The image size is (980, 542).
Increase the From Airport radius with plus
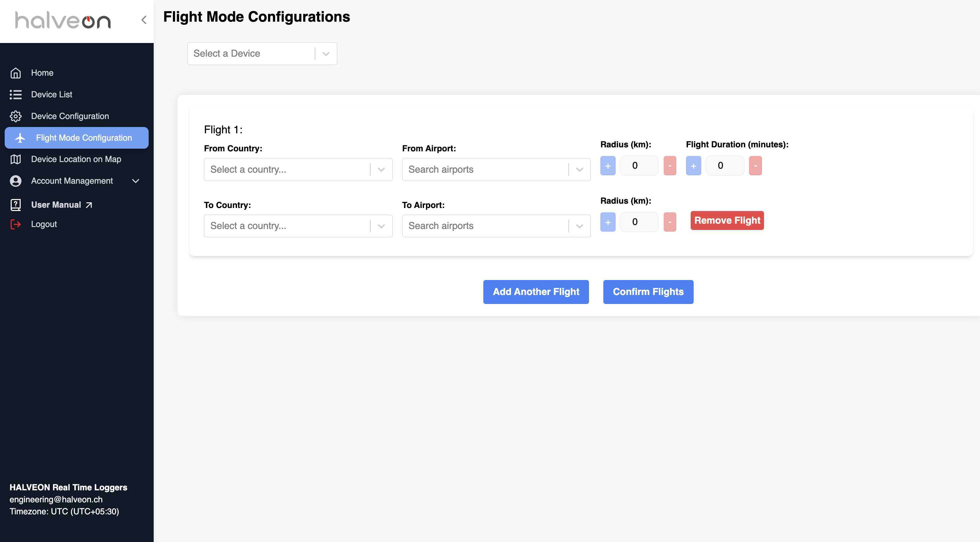point(608,165)
